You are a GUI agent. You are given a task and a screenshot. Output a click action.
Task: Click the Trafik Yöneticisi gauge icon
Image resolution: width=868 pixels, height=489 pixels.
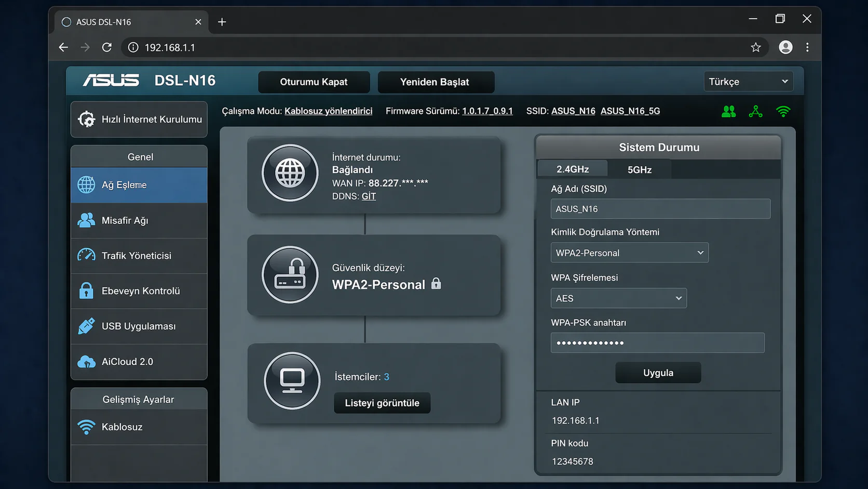point(86,255)
